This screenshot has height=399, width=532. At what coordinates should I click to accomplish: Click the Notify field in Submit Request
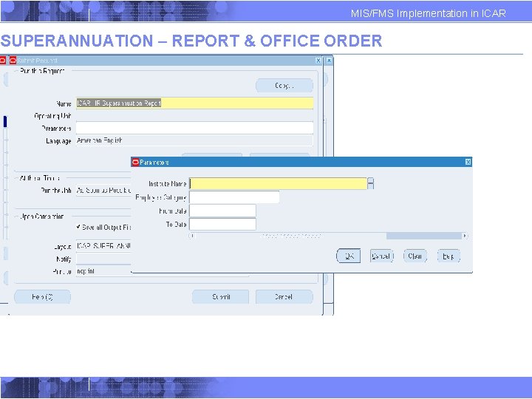pos(103,259)
